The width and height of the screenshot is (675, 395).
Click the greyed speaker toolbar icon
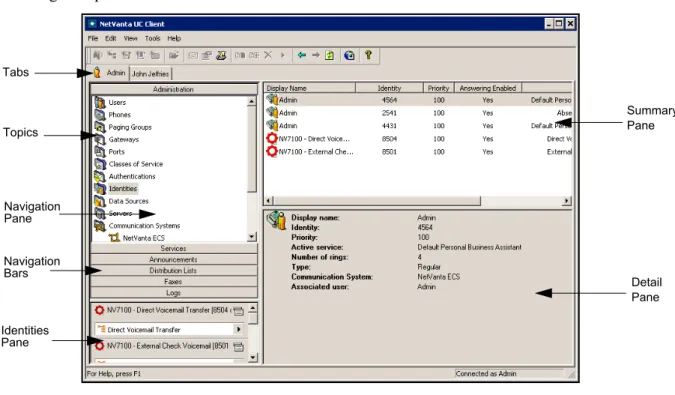click(x=98, y=55)
